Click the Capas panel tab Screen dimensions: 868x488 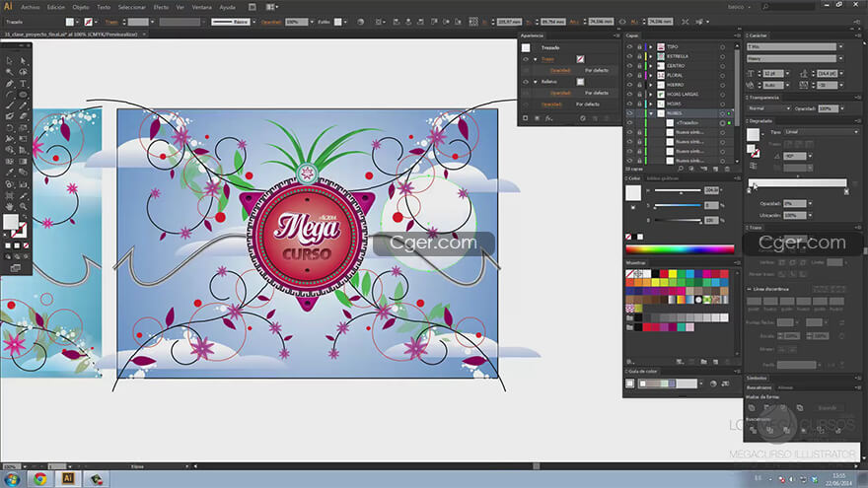point(632,35)
